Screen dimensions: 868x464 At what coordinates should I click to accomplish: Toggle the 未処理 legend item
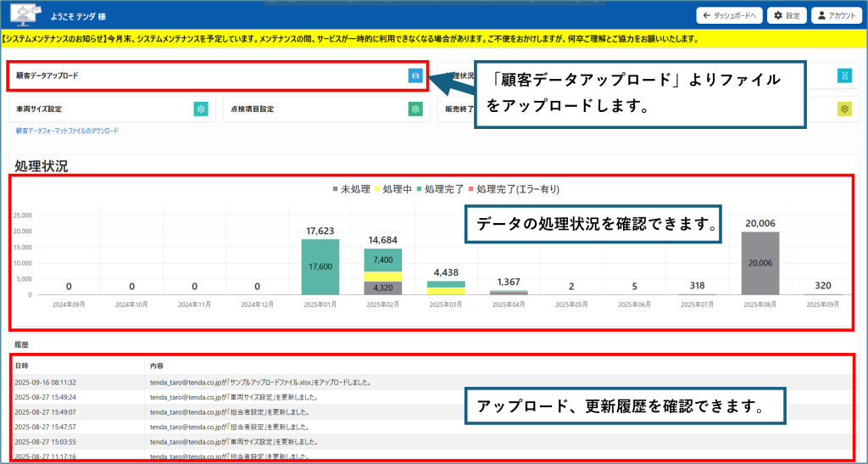[351, 189]
